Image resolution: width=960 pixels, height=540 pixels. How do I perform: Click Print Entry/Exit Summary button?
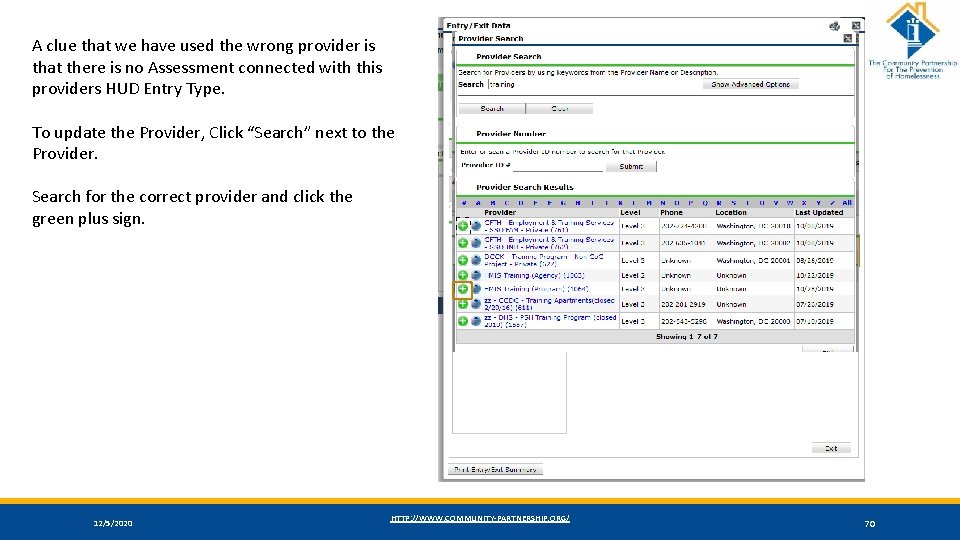(x=495, y=470)
